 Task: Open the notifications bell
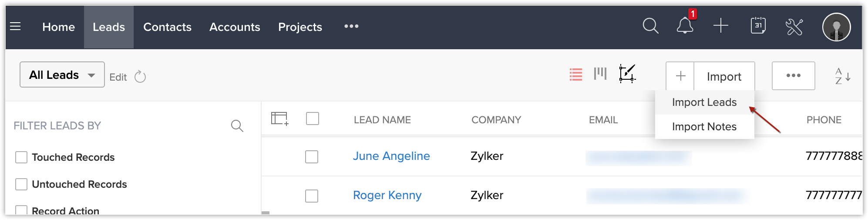click(x=685, y=26)
